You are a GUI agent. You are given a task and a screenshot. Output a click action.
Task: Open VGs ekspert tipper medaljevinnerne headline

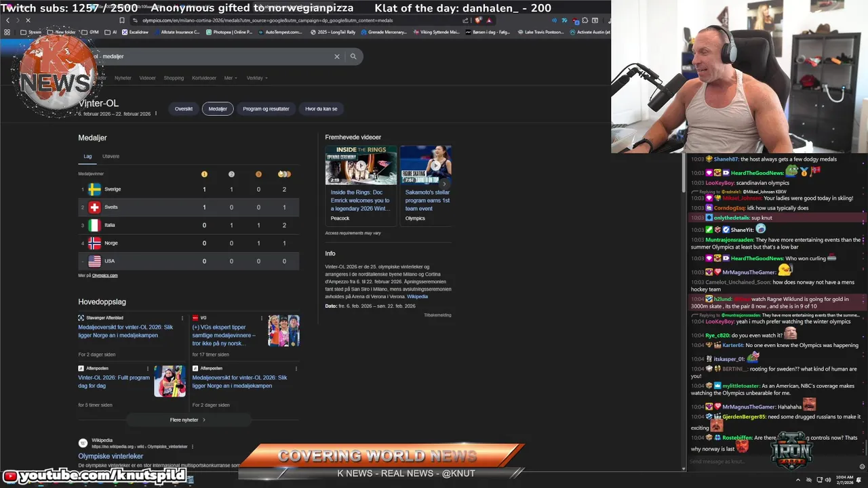pos(225,335)
